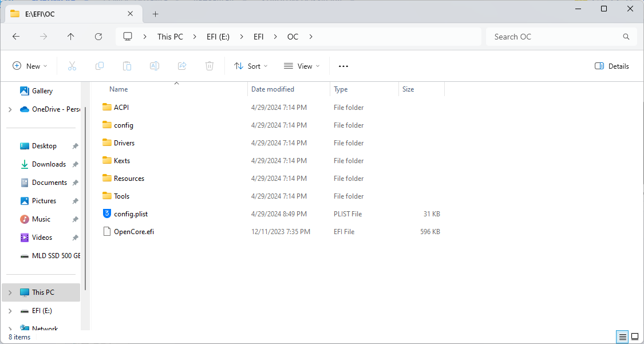Viewport: 644px width, 344px height.
Task: Add a new tab with plus button
Action: [155, 14]
